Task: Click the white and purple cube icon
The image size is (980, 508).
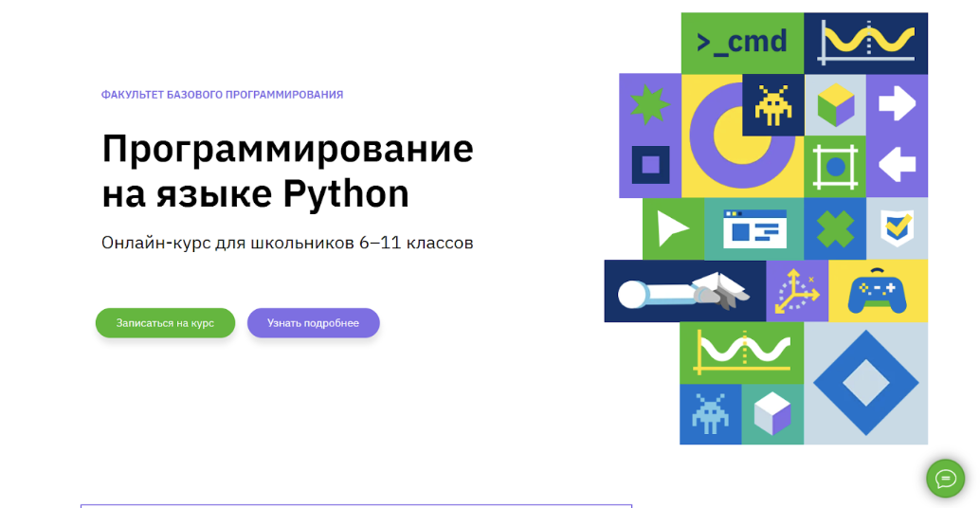Action: [x=772, y=414]
